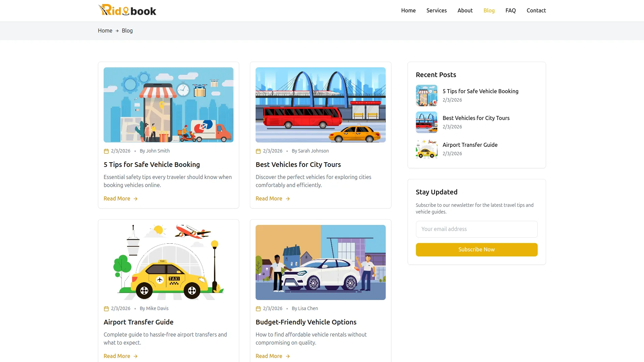
Task: Click Blog in the breadcrumb
Action: (127, 31)
